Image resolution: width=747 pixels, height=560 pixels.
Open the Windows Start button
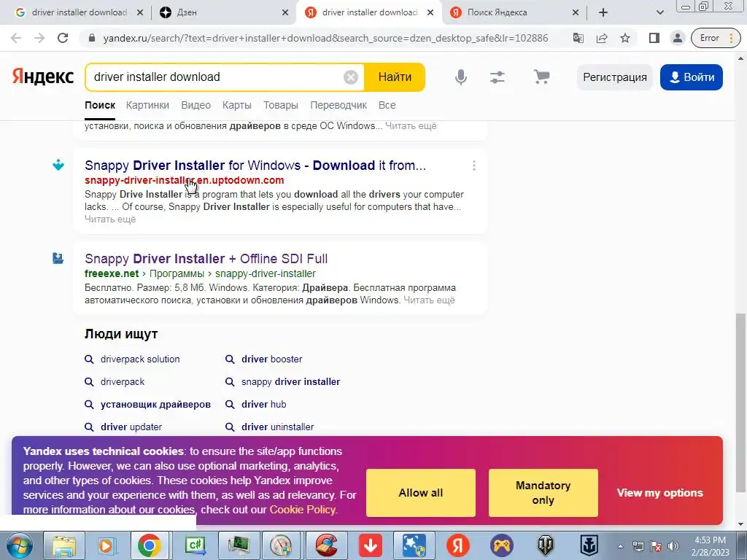pyautogui.click(x=19, y=545)
